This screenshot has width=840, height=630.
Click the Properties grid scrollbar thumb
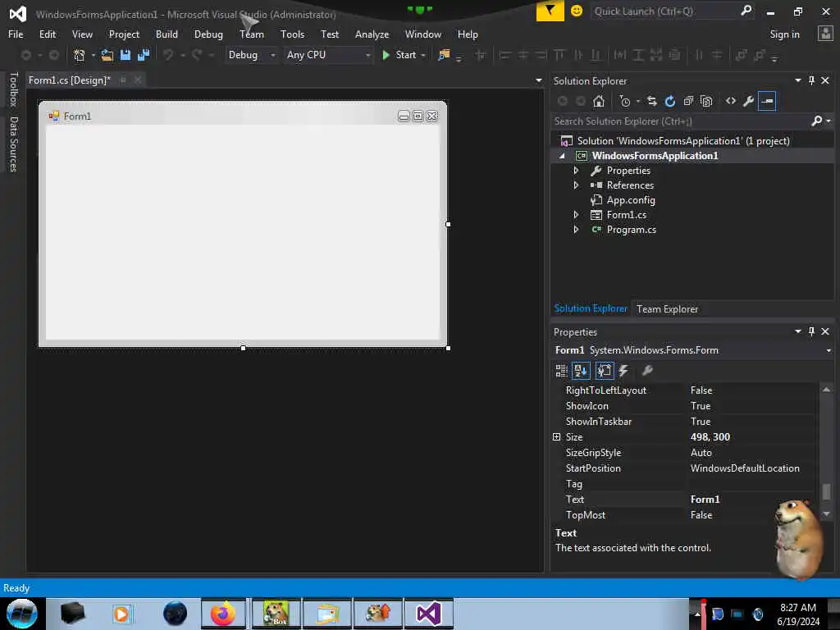[826, 491]
